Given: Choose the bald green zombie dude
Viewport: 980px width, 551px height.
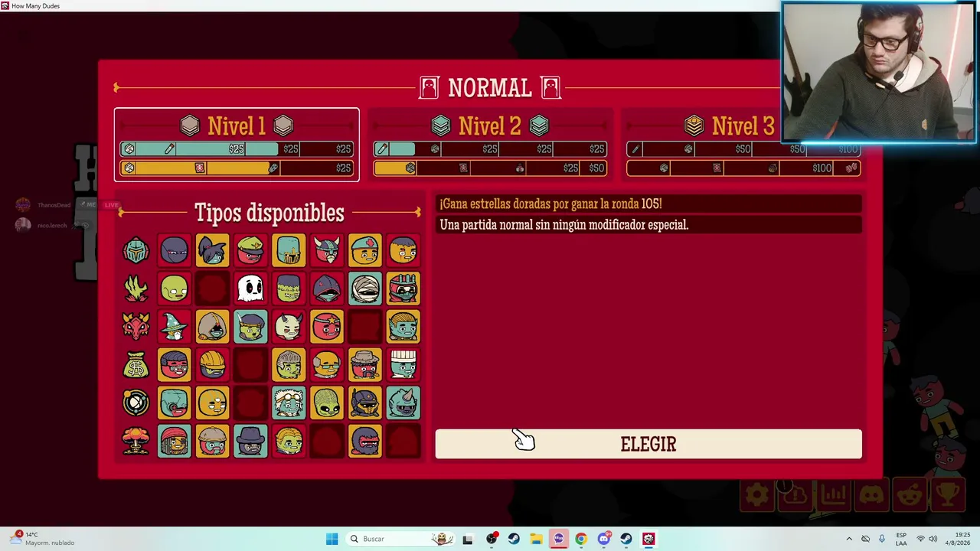Looking at the screenshot, I should 175,289.
